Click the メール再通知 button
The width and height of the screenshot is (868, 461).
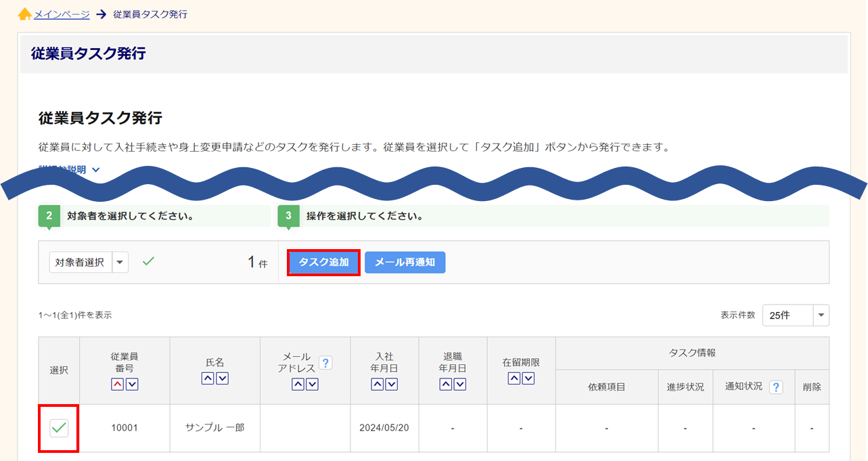pos(405,263)
